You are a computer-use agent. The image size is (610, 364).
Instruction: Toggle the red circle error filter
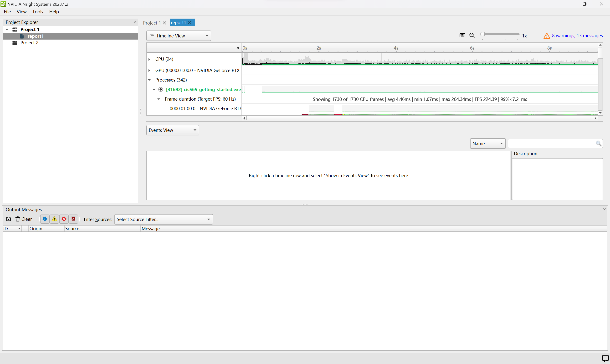[64, 219]
